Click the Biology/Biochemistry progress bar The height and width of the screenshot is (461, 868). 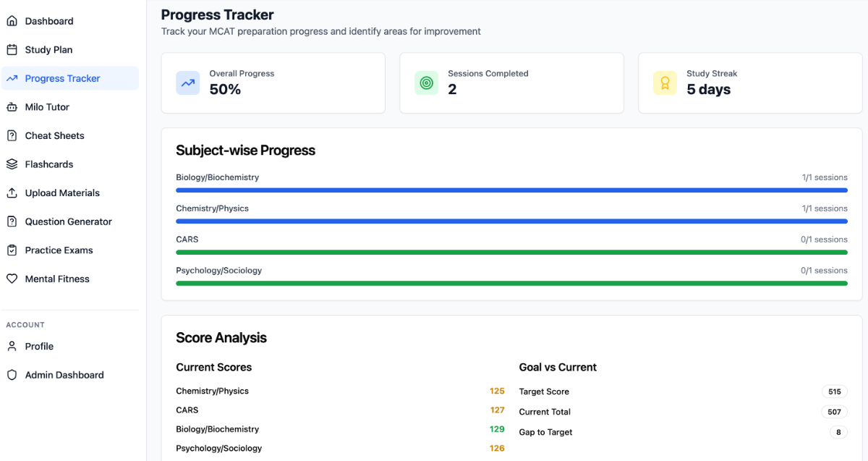[x=511, y=190]
